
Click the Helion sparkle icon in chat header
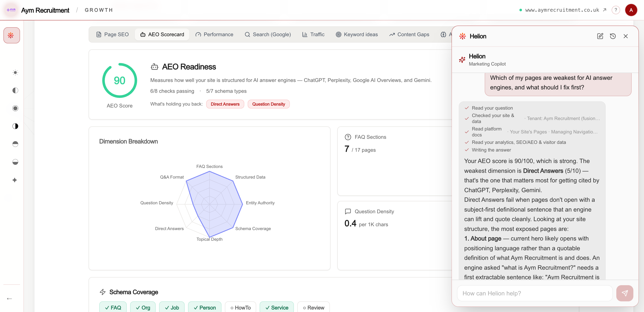[462, 60]
